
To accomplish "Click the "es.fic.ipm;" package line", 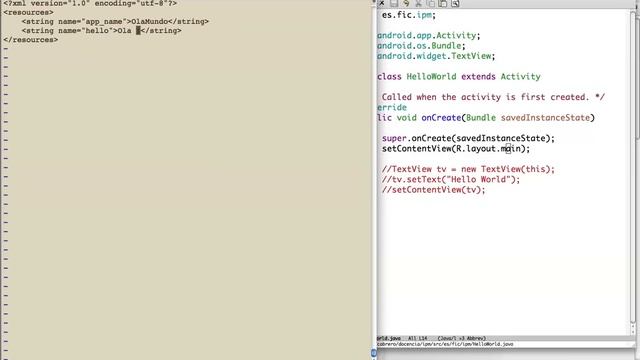I will [409, 15].
